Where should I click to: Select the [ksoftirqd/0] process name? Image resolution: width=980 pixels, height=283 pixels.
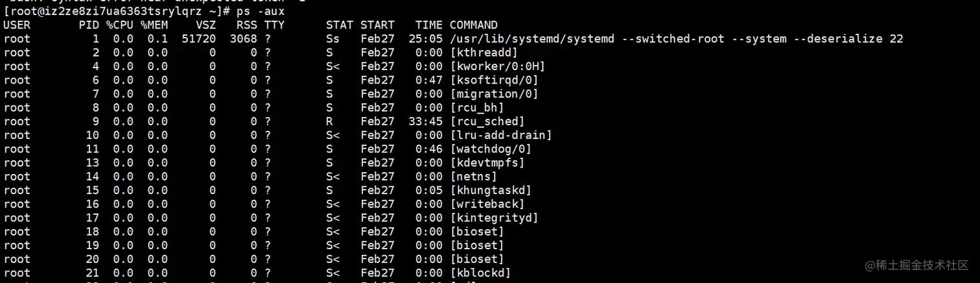pos(494,80)
